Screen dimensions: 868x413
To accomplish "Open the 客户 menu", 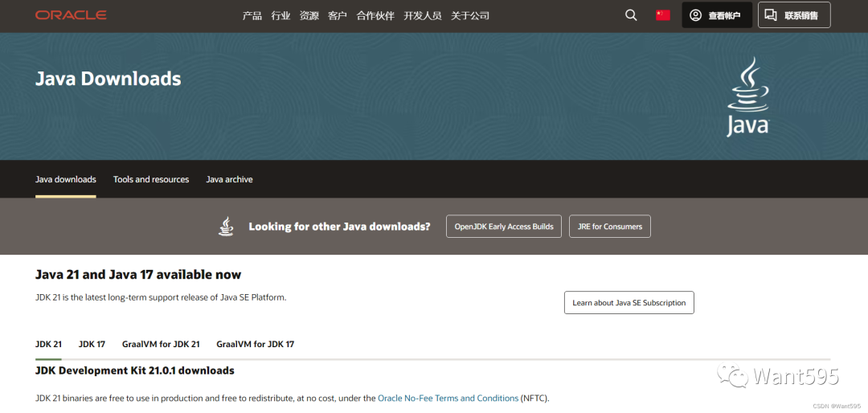I will coord(337,15).
